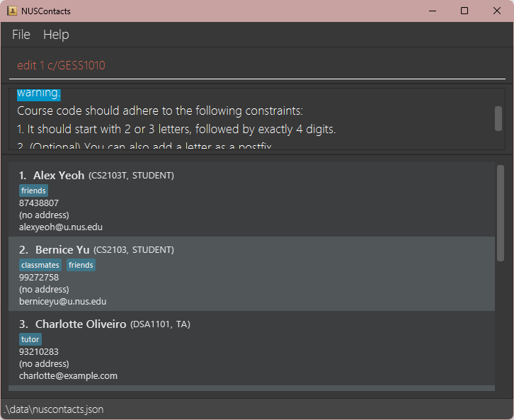The image size is (514, 420).
Task: Click phone number 99272758
Action: coord(39,278)
